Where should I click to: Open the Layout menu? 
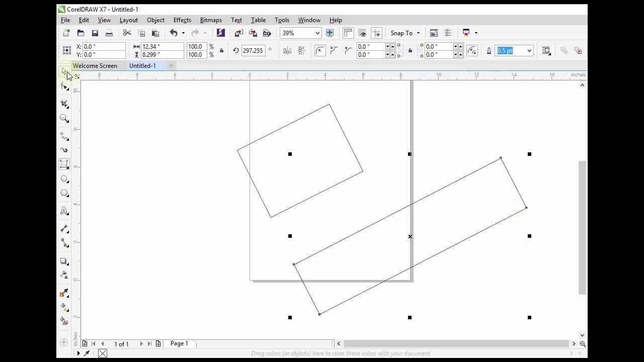point(129,20)
